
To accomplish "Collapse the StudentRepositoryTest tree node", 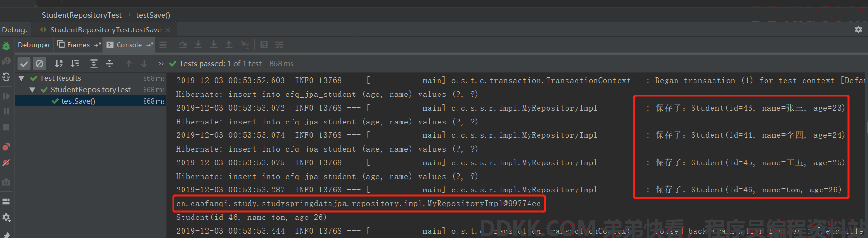I will 32,89.
